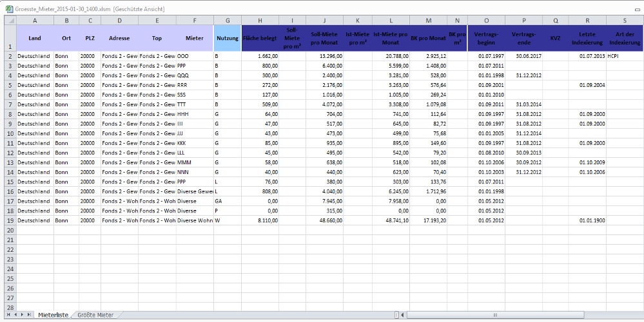The height and width of the screenshot is (322, 644).
Task: Select contract start 01.07.1997
Action: point(486,56)
